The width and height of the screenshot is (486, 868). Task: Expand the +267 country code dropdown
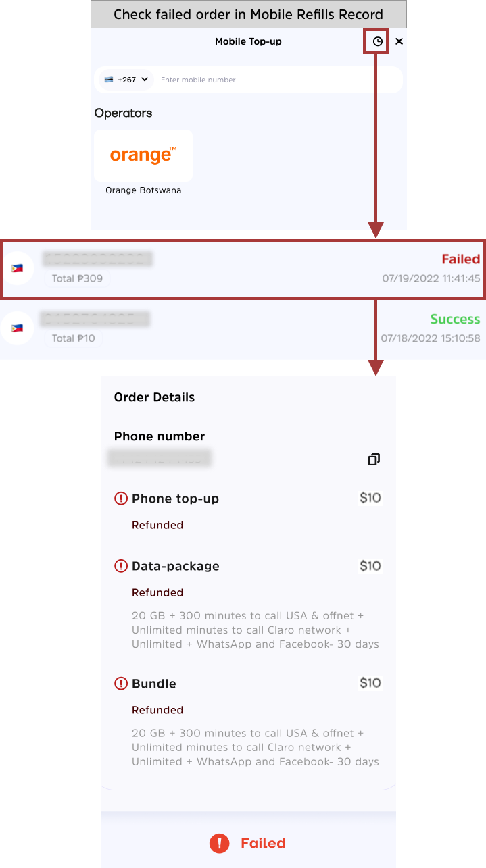126,80
